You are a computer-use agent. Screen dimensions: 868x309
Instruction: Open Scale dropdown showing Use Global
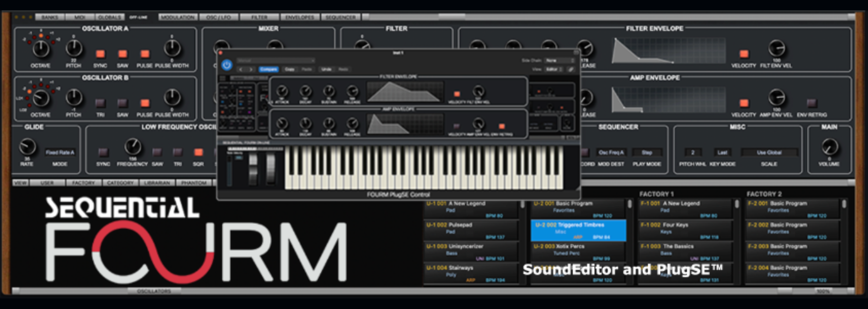point(769,152)
